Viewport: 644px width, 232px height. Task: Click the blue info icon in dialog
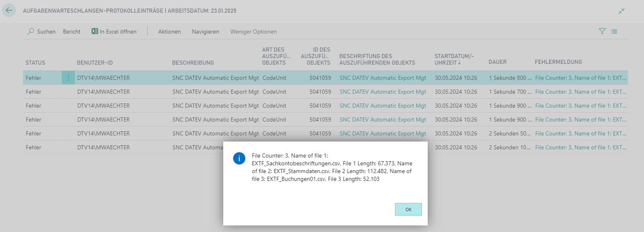239,158
